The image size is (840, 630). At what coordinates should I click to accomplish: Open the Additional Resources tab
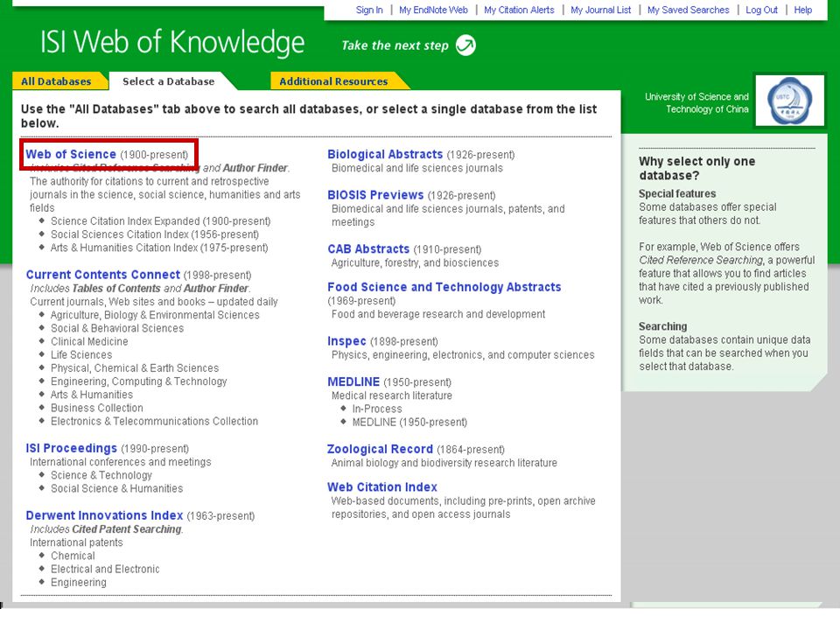(x=333, y=81)
